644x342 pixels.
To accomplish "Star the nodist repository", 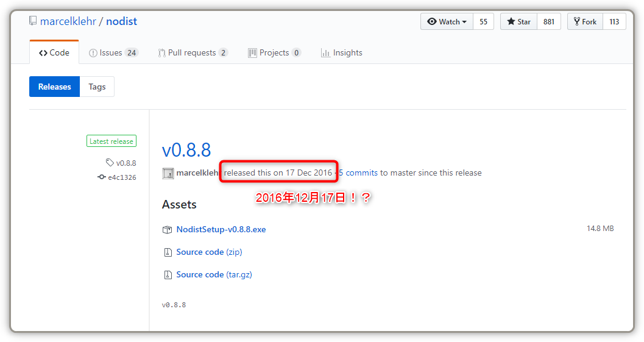I will point(518,22).
